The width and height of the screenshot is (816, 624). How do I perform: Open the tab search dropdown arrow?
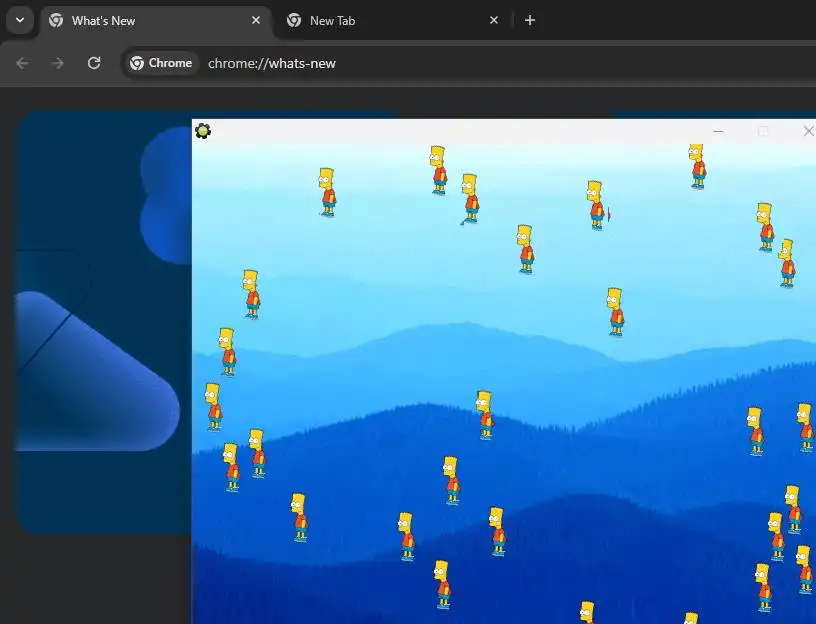pos(20,20)
